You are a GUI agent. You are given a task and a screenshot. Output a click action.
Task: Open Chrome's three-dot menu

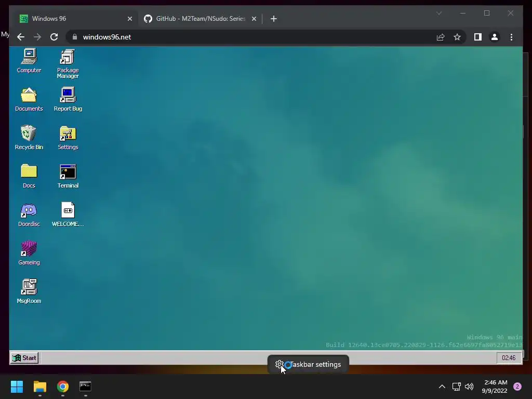511,37
